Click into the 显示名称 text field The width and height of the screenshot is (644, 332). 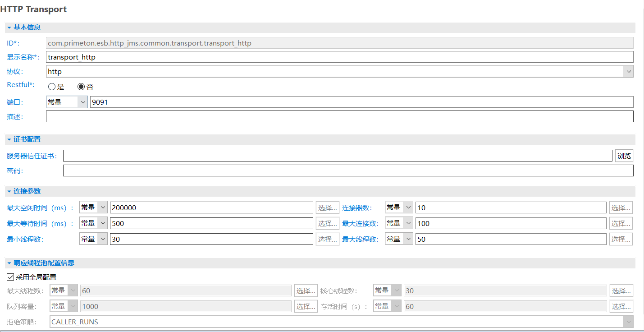[339, 57]
